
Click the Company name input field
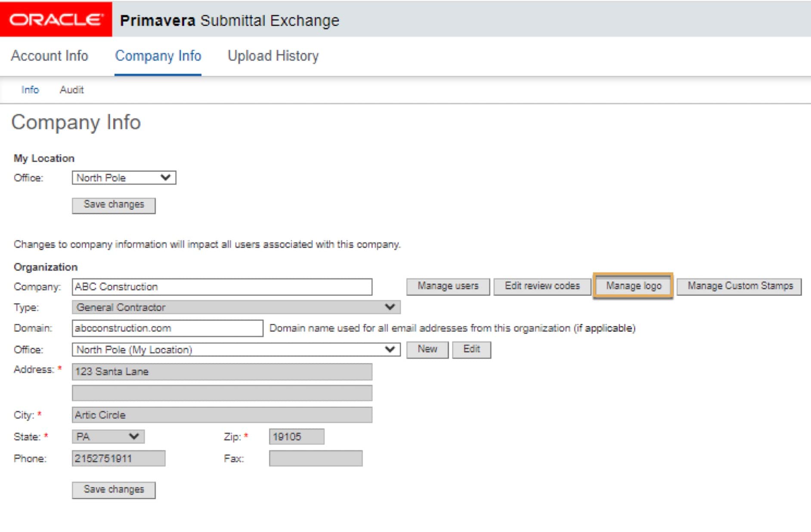coord(222,287)
